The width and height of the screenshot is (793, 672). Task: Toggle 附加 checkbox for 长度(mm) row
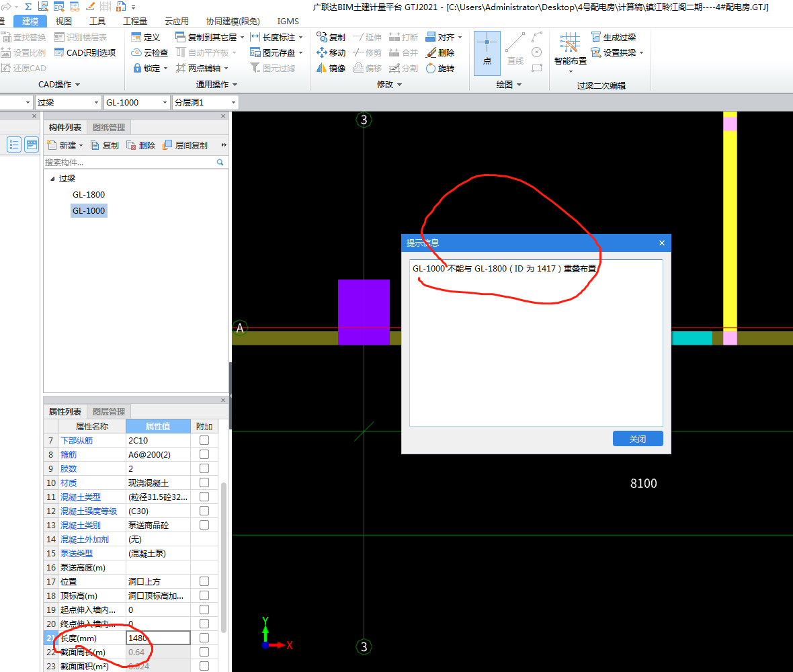click(204, 638)
